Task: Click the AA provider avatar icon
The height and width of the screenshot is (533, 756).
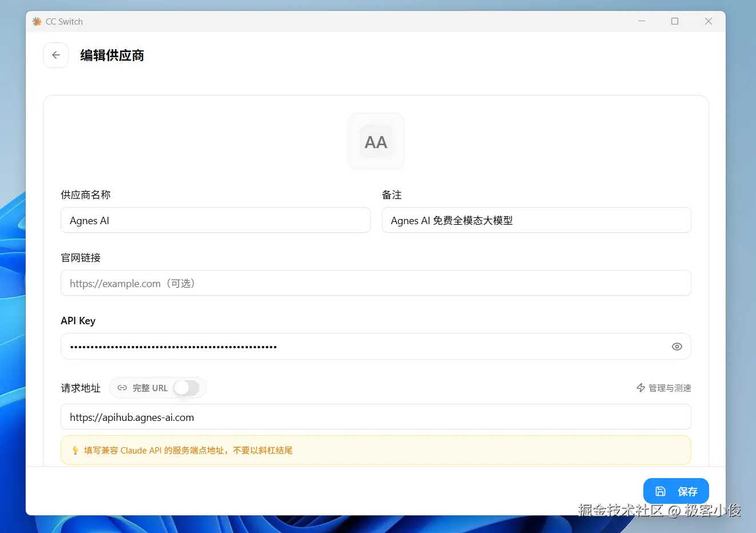Action: (376, 142)
